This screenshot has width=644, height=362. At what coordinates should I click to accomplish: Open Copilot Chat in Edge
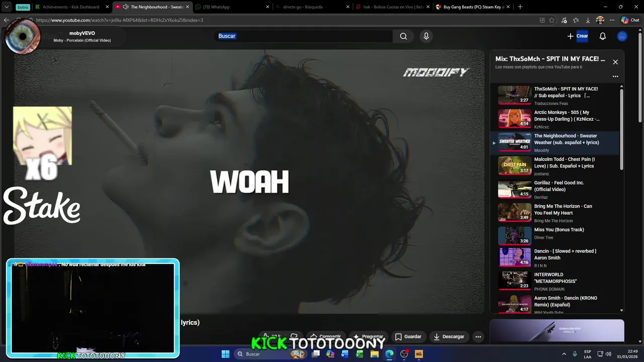pyautogui.click(x=630, y=20)
